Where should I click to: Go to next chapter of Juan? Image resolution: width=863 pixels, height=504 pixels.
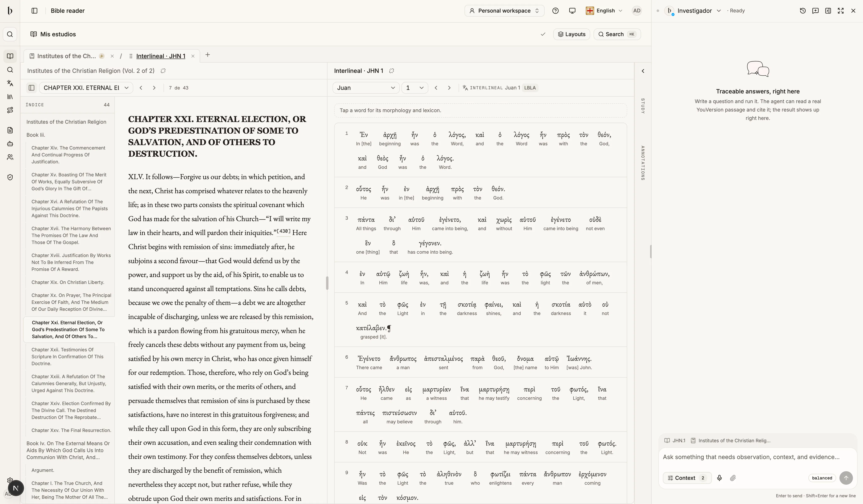click(x=449, y=88)
